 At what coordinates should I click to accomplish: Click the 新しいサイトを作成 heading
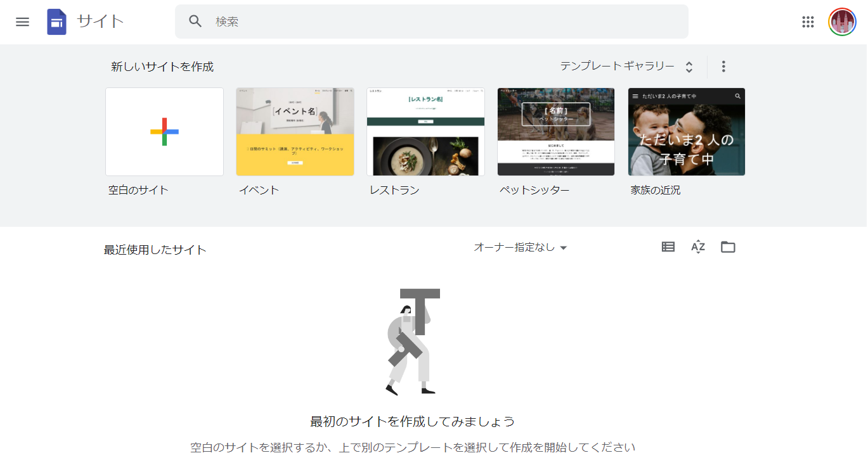click(x=162, y=67)
